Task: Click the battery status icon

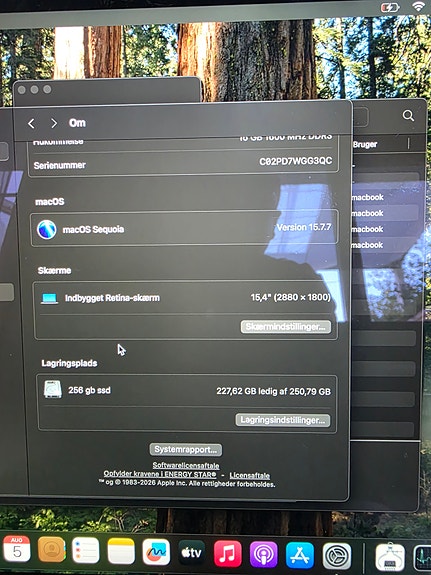Action: coord(390,7)
